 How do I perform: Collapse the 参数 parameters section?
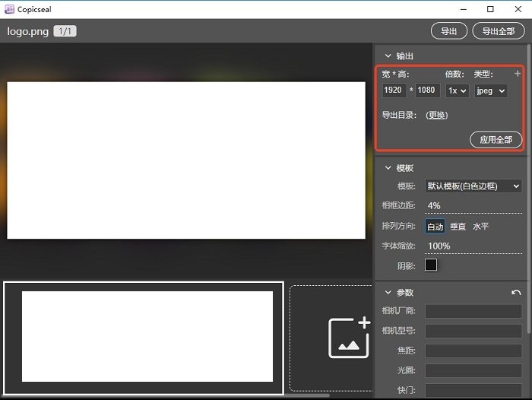pos(388,292)
